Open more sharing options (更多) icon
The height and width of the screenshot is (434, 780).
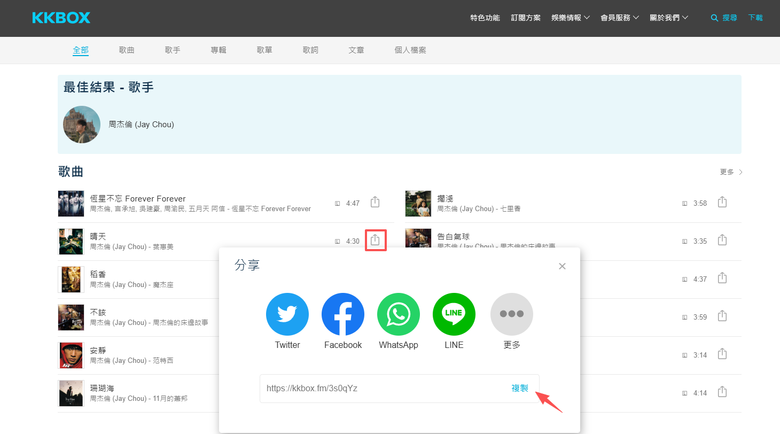(511, 314)
